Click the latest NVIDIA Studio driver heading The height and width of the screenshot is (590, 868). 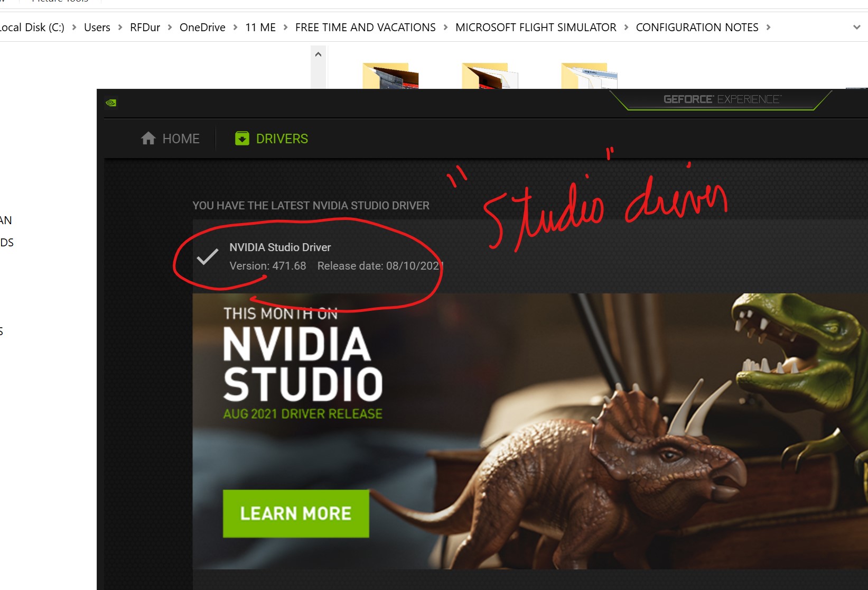point(311,206)
